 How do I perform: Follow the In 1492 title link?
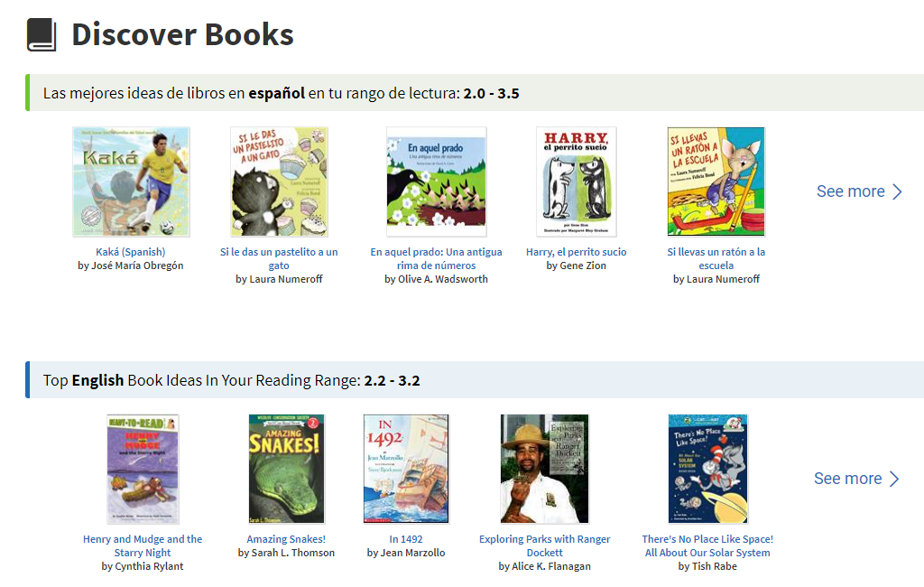tap(406, 539)
